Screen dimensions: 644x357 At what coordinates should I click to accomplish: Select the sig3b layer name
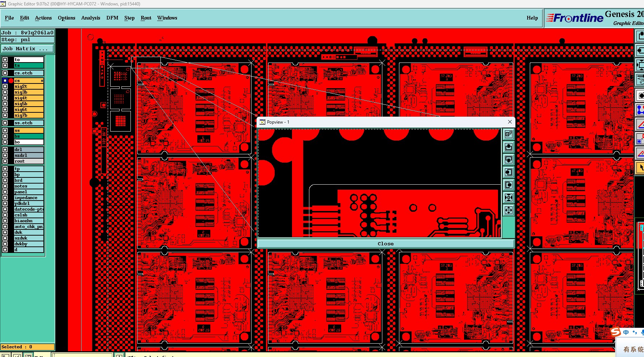tap(29, 92)
